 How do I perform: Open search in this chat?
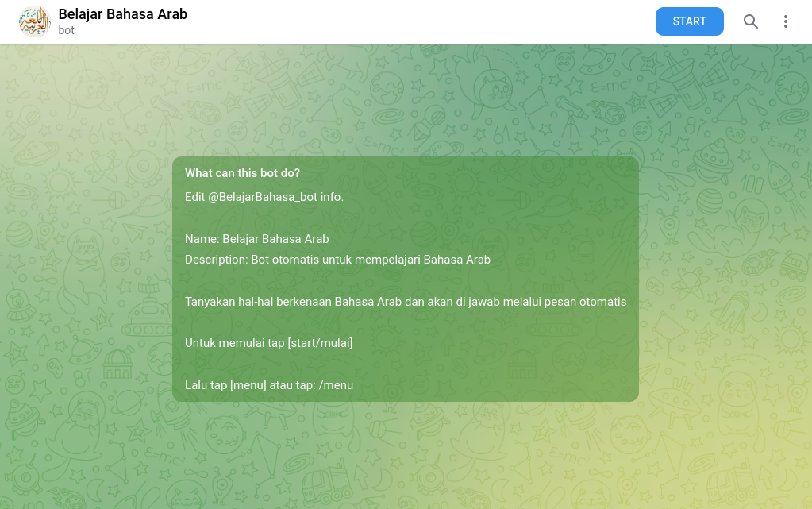(750, 21)
